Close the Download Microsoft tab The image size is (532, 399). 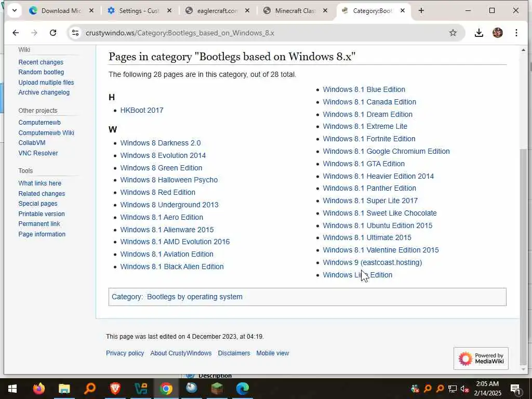click(91, 11)
